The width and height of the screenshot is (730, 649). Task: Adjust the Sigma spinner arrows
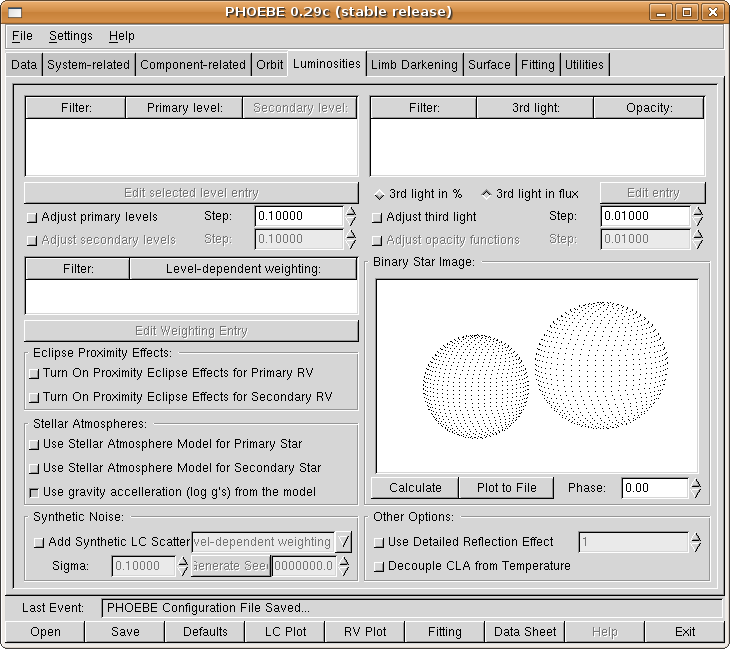[x=183, y=566]
